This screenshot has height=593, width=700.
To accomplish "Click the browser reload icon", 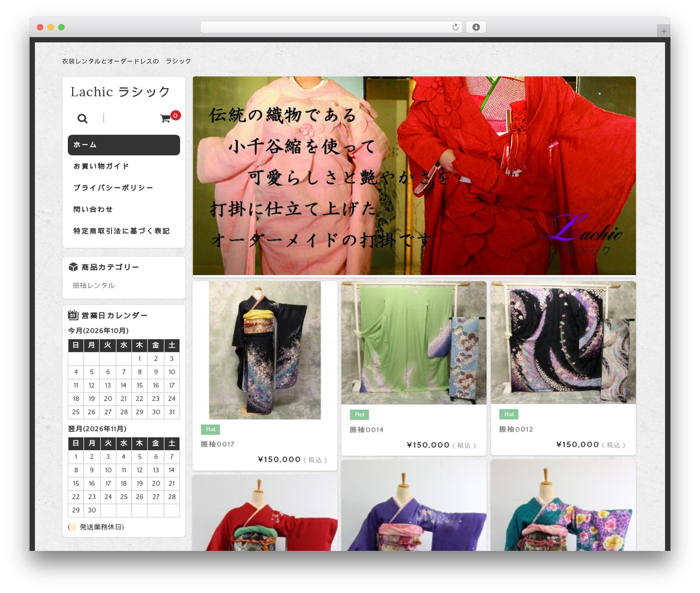I will click(x=455, y=27).
